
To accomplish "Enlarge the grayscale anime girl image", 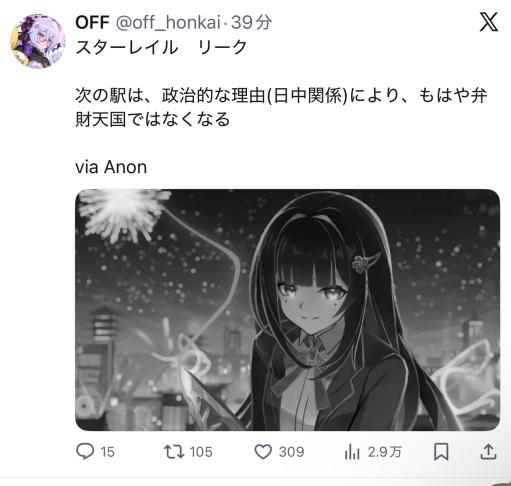I will [x=287, y=310].
